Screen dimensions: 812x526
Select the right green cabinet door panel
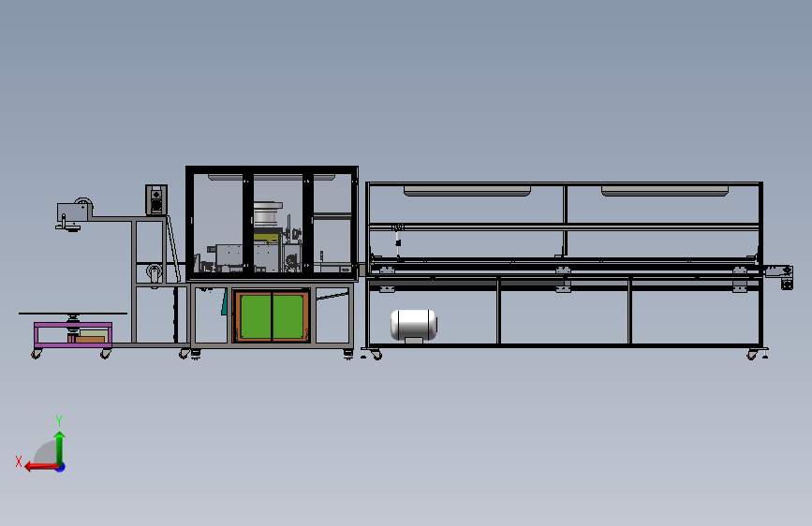tap(288, 317)
